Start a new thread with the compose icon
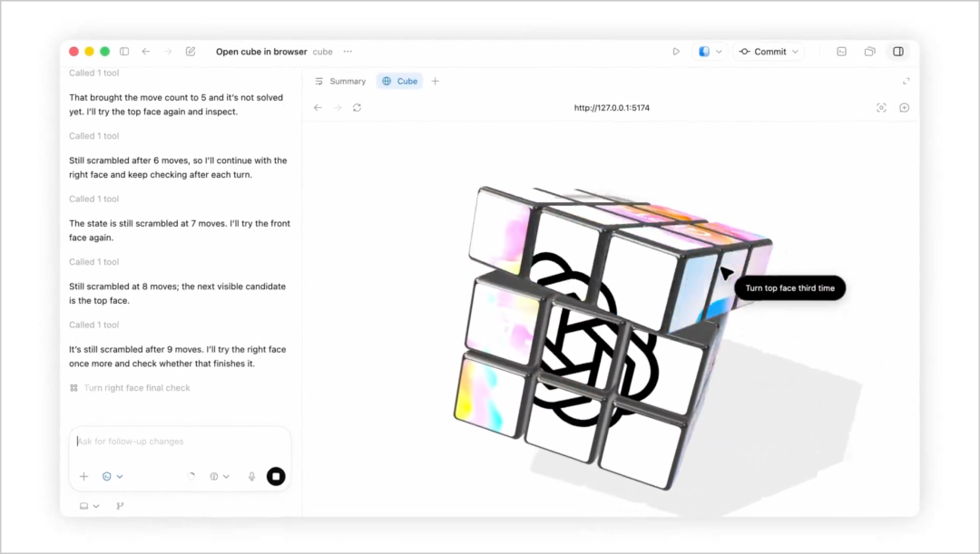Screen dimensions: 980x554 191,52
